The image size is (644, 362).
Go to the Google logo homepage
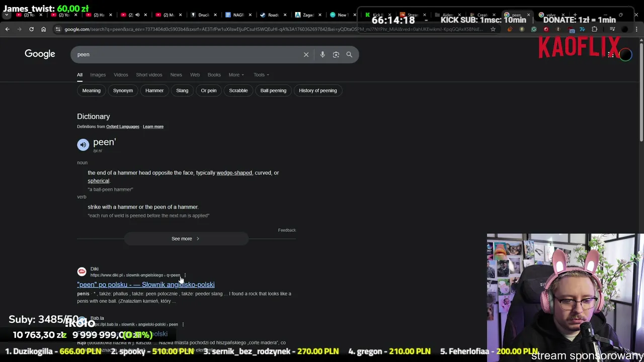pos(40,54)
